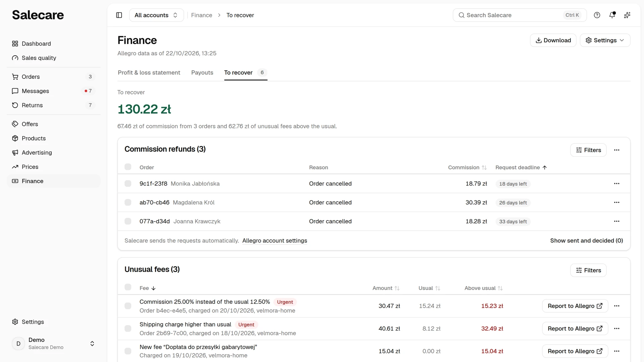Sort by Fee column arrow
644x362 pixels.
pyautogui.click(x=153, y=288)
